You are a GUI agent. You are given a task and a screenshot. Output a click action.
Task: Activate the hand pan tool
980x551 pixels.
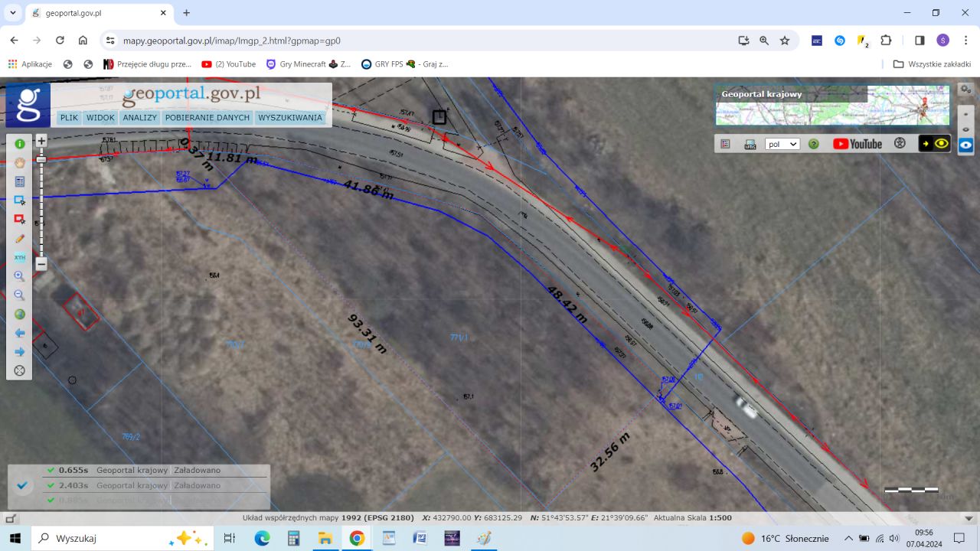[20, 162]
